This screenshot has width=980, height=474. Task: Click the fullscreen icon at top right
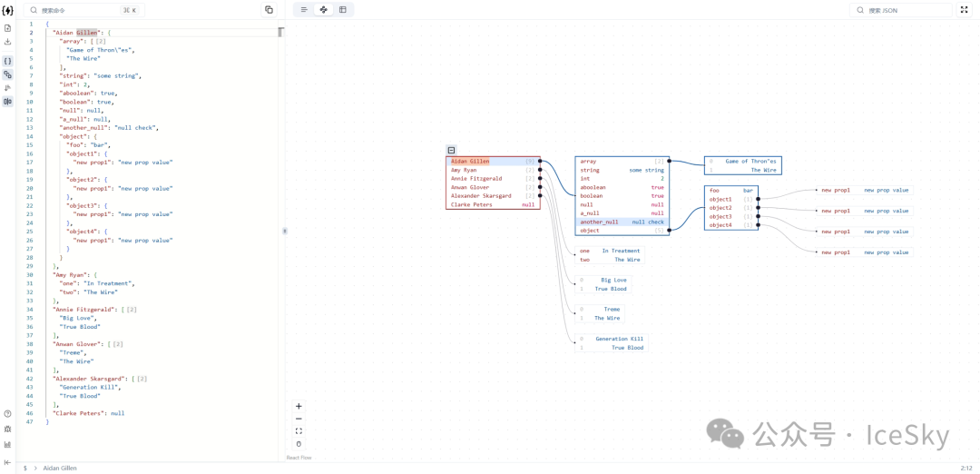tap(964, 10)
